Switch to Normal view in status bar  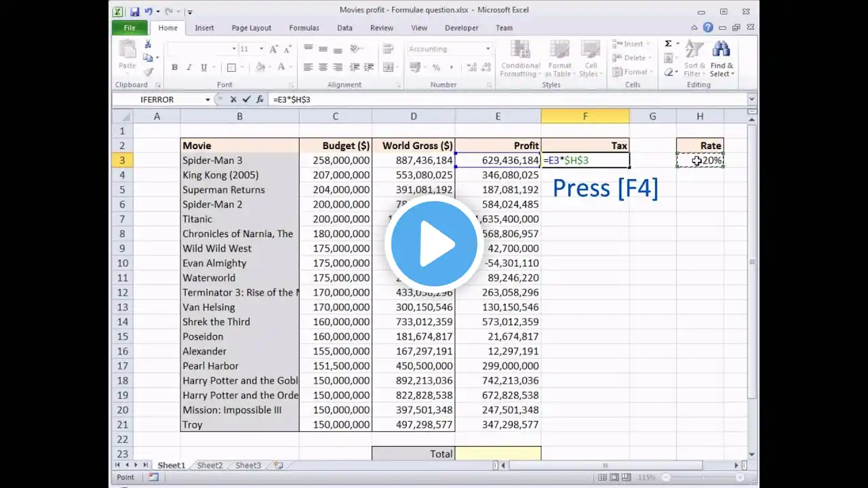click(604, 477)
